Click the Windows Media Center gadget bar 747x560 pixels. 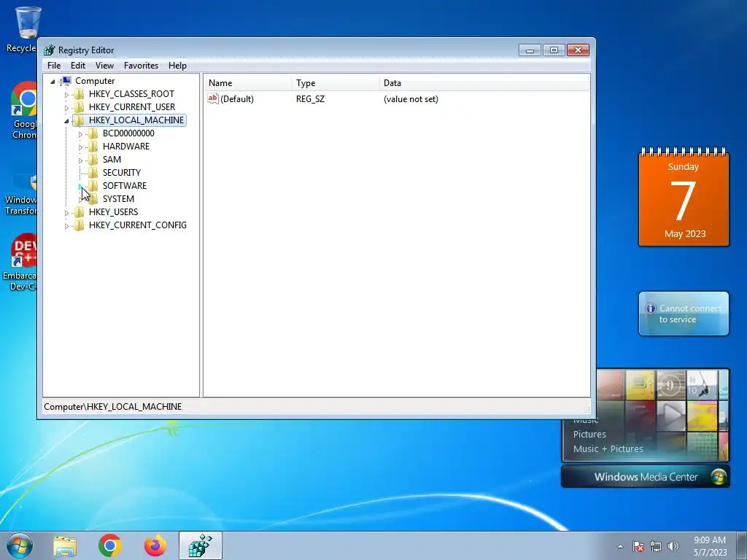pos(646,477)
